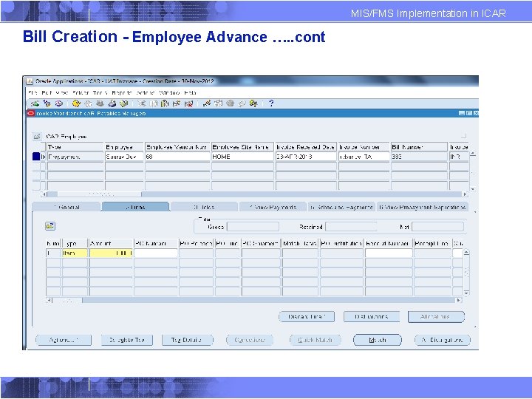Open the File menu
Viewport: 532px width, 399px height.
[33, 92]
